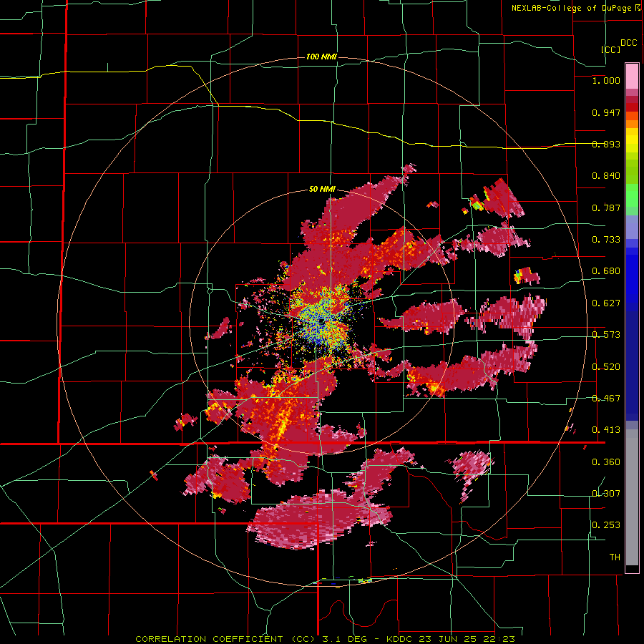Select the 0.520 scale value
The width and height of the screenshot is (644, 644).
[x=606, y=367]
